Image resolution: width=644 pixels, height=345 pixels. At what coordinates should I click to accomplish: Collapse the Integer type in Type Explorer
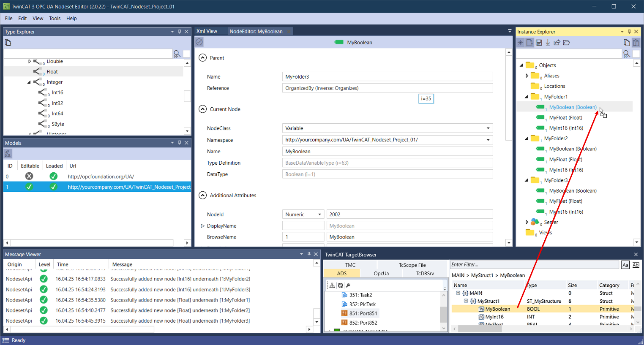(29, 82)
